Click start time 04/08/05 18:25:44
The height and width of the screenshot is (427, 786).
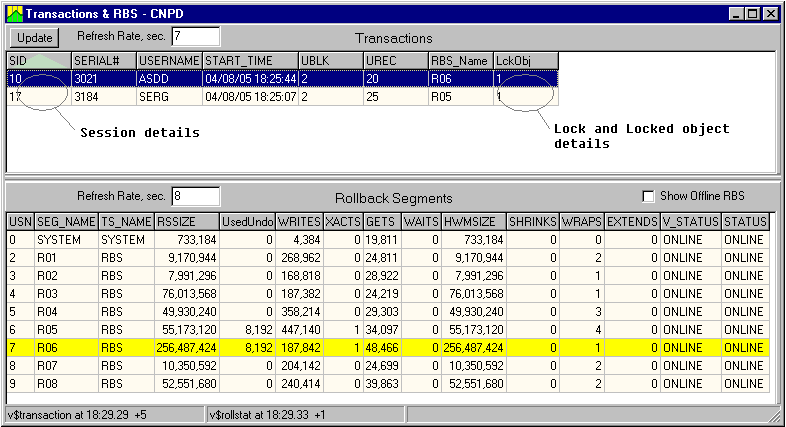(x=250, y=79)
